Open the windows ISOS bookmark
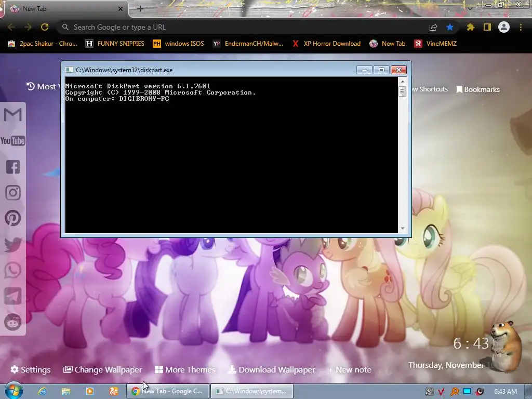The height and width of the screenshot is (399, 532). [x=179, y=44]
